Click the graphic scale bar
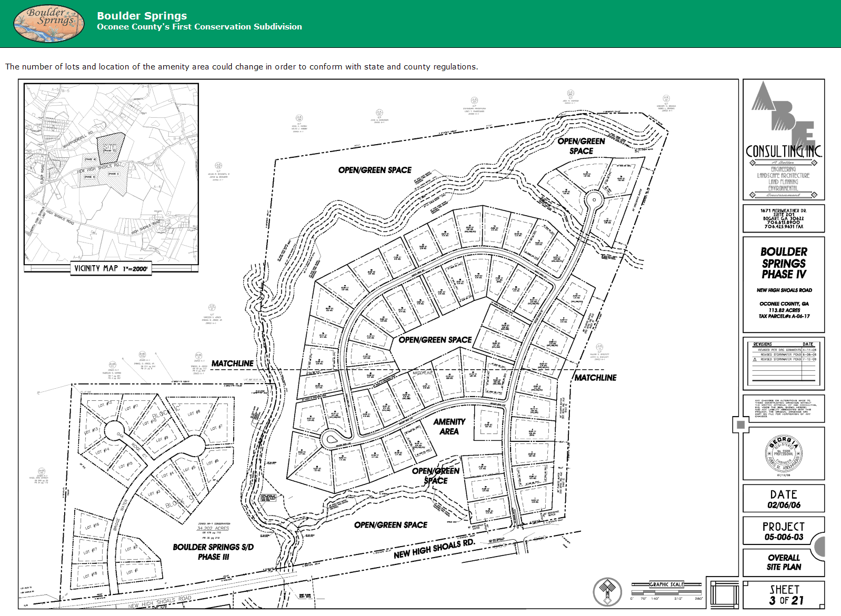The width and height of the screenshot is (841, 616). point(667,591)
